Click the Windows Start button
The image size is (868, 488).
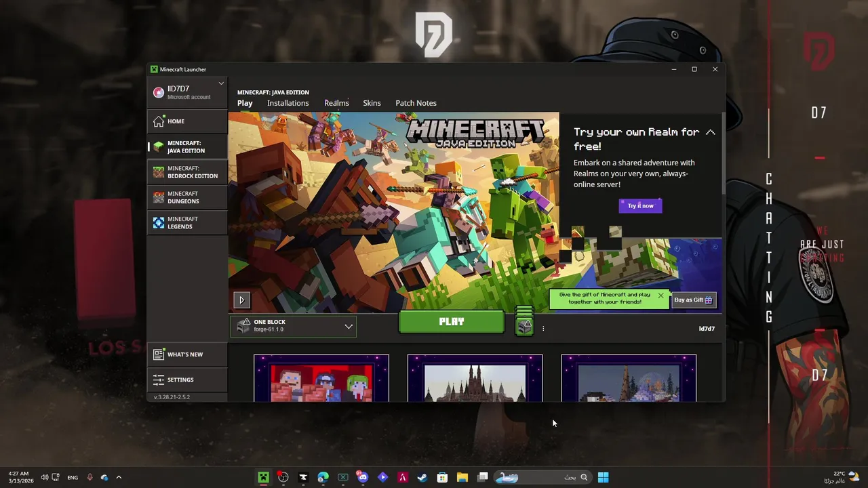point(603,477)
